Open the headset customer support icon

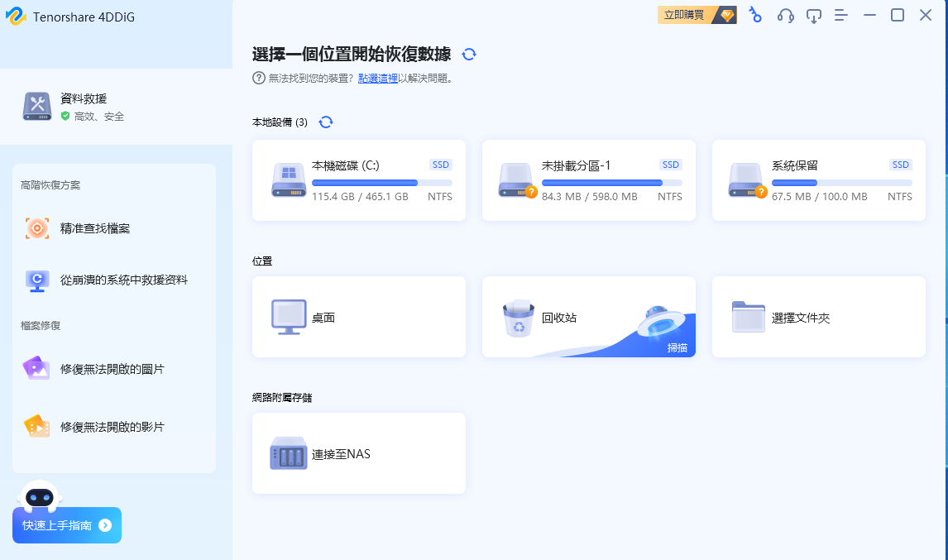click(x=784, y=15)
